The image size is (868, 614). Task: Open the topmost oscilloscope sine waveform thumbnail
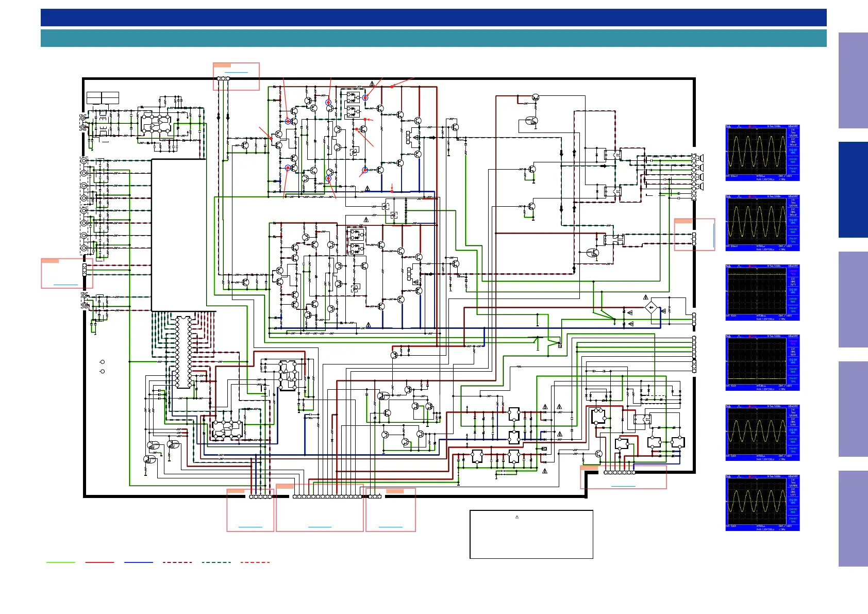click(762, 153)
